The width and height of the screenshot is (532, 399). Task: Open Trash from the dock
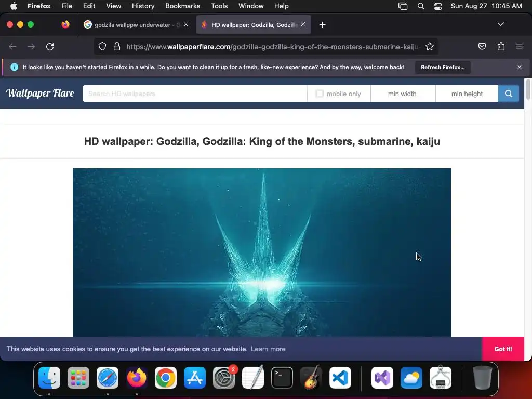(483, 378)
